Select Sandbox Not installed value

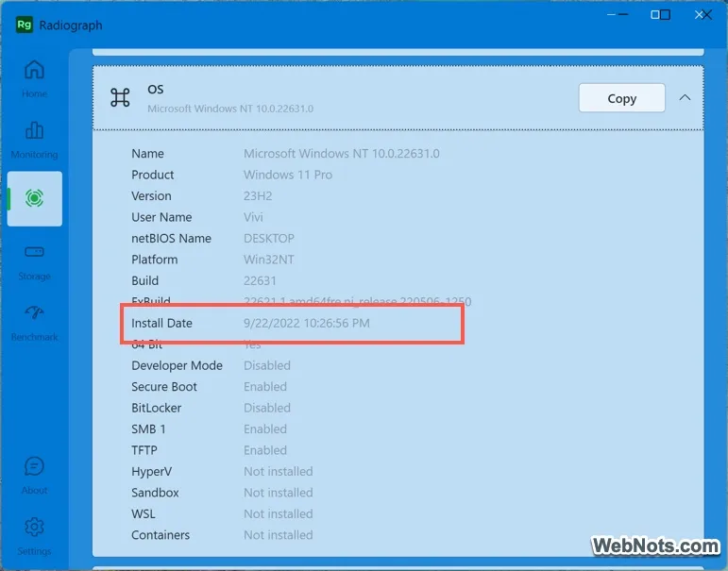tap(279, 493)
